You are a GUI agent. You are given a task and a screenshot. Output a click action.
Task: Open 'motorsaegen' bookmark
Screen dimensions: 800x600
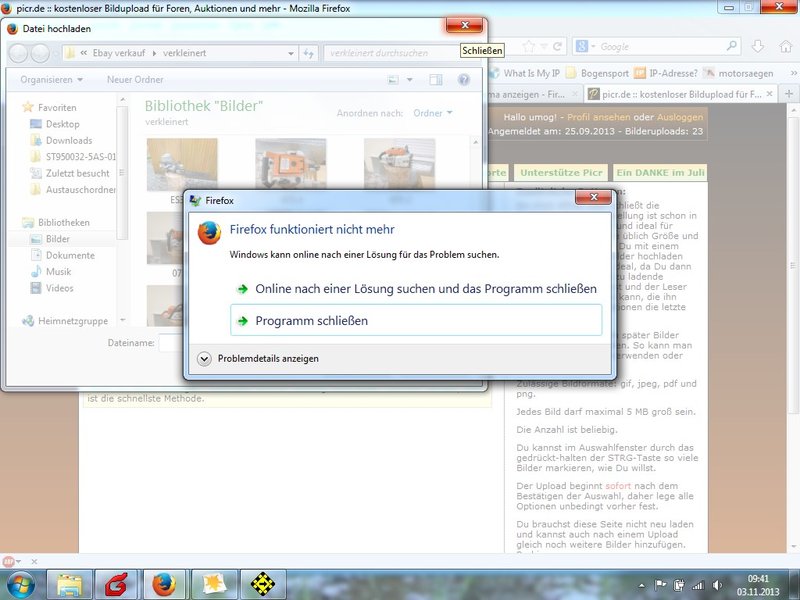click(x=738, y=73)
